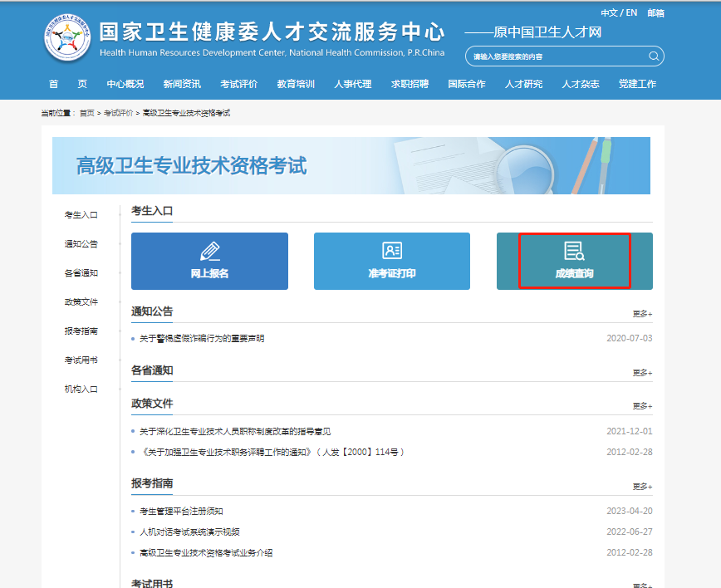Open the 邮箱 link at top

[655, 12]
